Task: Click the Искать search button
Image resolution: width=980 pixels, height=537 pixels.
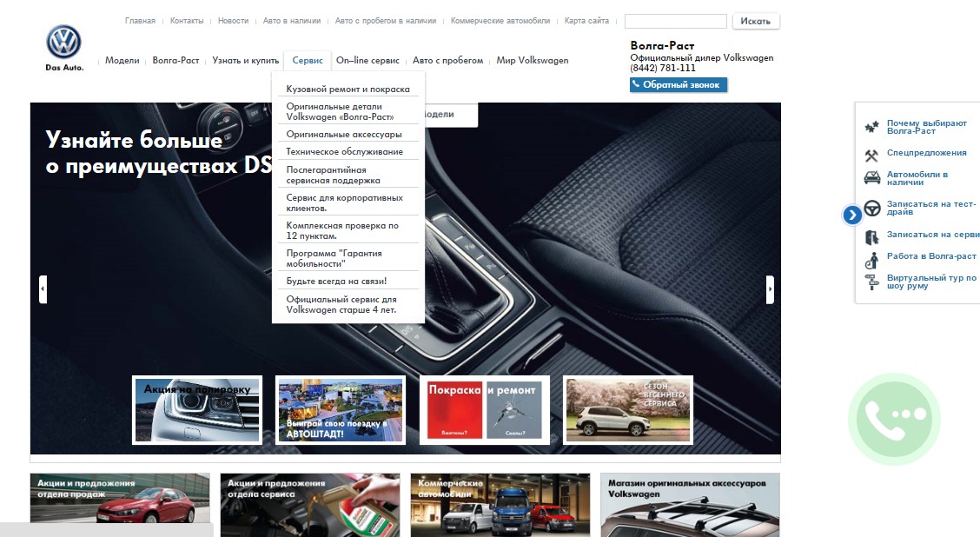Action: point(756,21)
